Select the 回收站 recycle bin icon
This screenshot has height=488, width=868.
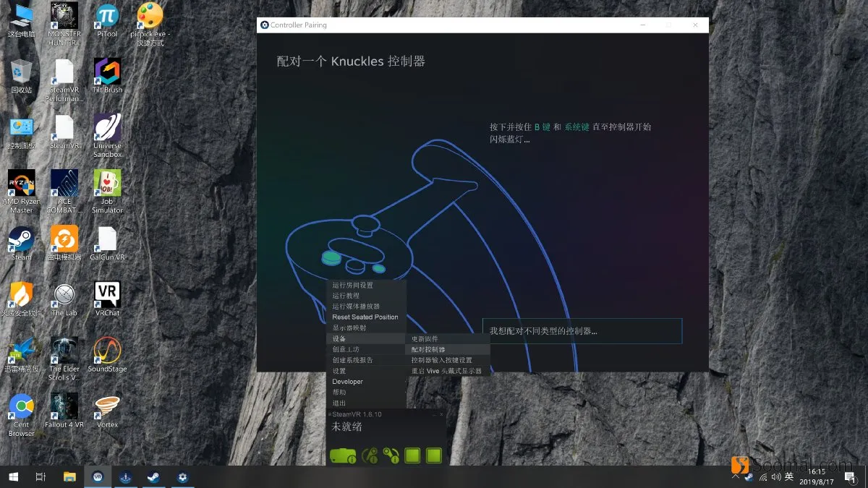coord(21,76)
